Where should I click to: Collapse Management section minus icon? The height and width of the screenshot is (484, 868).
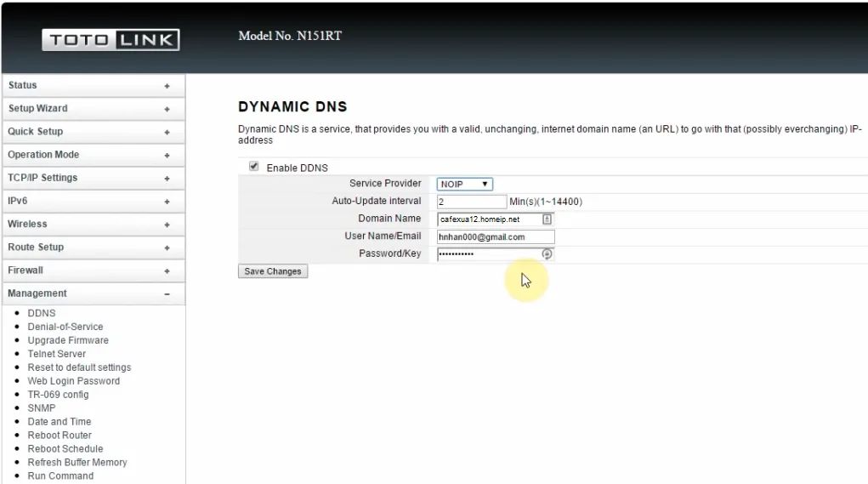(167, 294)
